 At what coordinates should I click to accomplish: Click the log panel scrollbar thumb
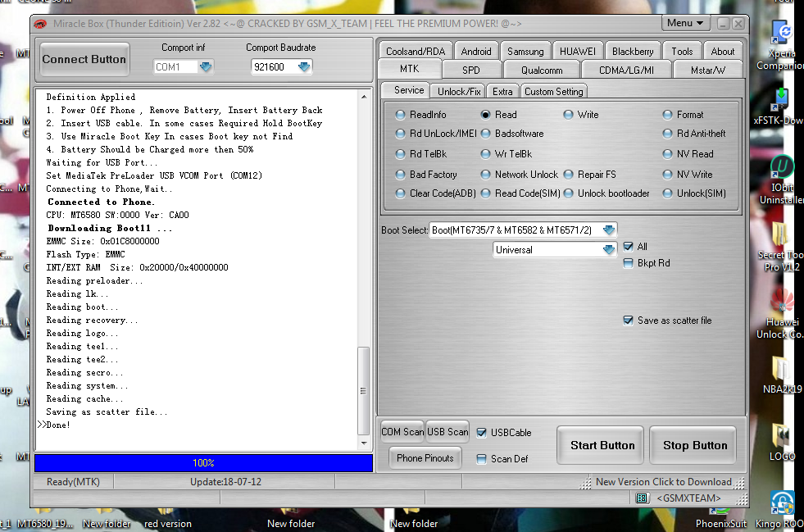(x=364, y=391)
